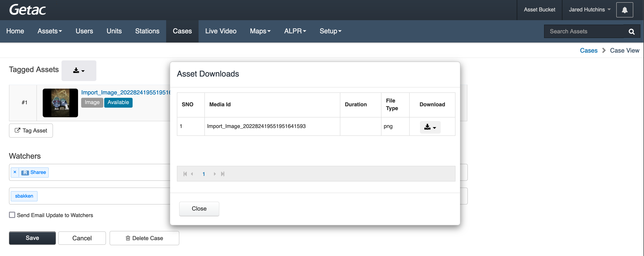Viewport: 644px width, 256px height.
Task: Remove the Sharee watcher tag
Action: coord(15,172)
